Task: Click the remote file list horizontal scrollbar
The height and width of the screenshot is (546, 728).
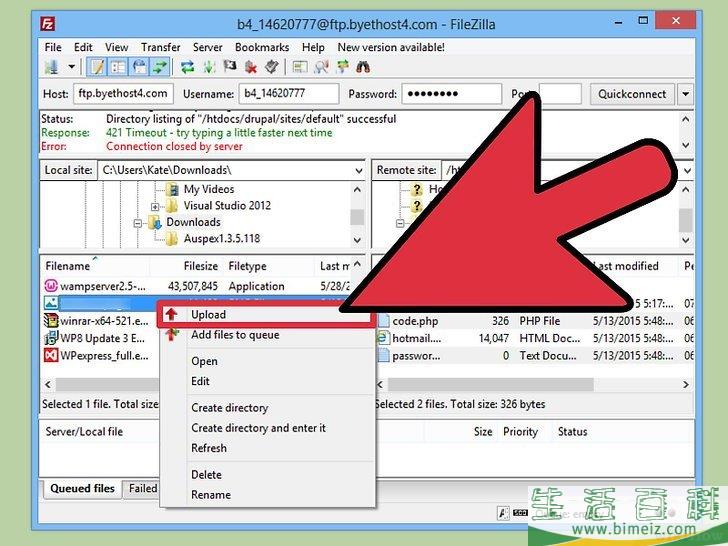Action: pos(490,384)
